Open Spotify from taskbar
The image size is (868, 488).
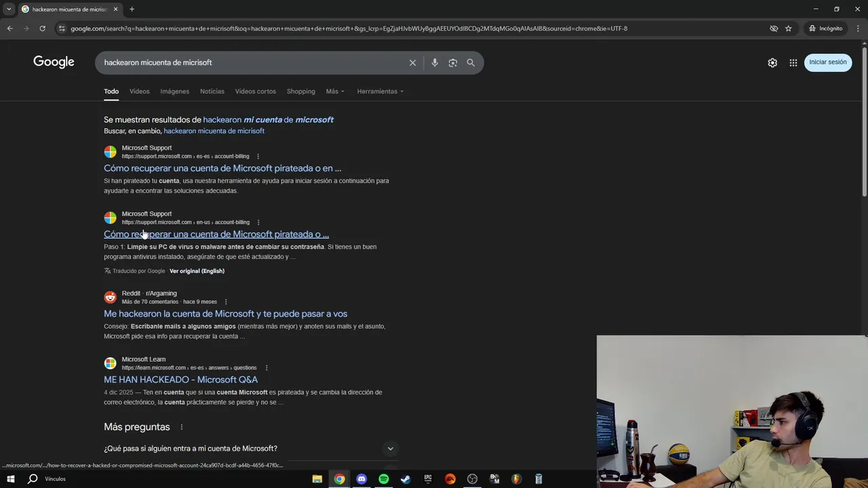click(x=384, y=479)
